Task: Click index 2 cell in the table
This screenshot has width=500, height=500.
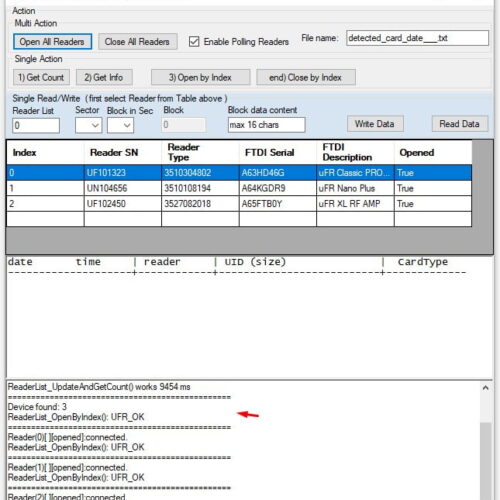Action: tap(45, 204)
